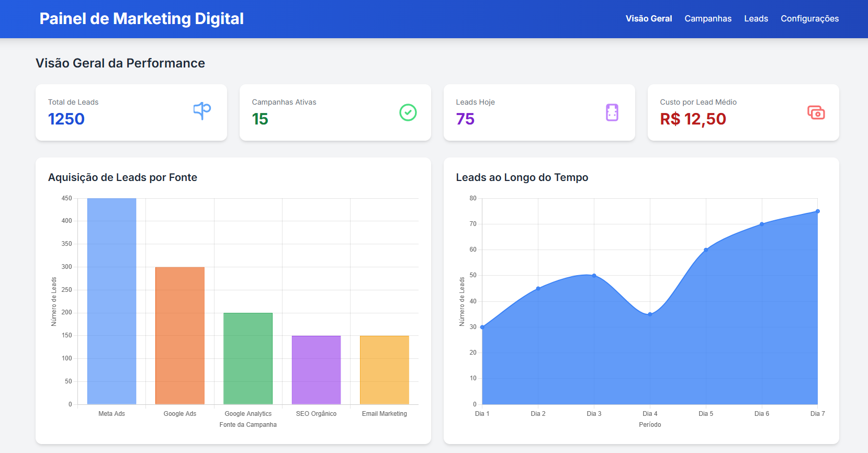Click the Dia 6 data point on line chart
This screenshot has height=453, width=868.
coord(762,224)
